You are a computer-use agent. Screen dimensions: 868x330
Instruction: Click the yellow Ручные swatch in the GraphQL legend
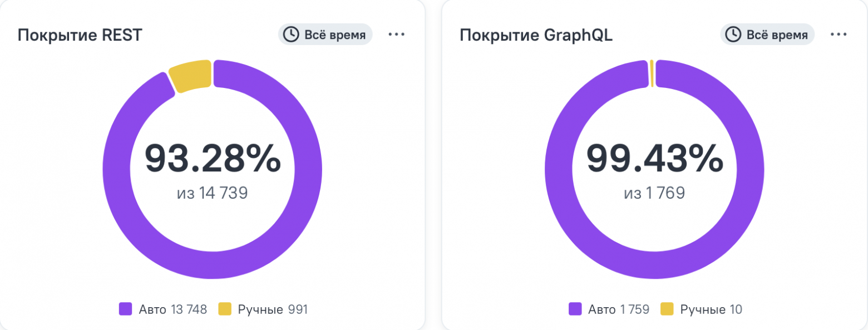(x=667, y=309)
